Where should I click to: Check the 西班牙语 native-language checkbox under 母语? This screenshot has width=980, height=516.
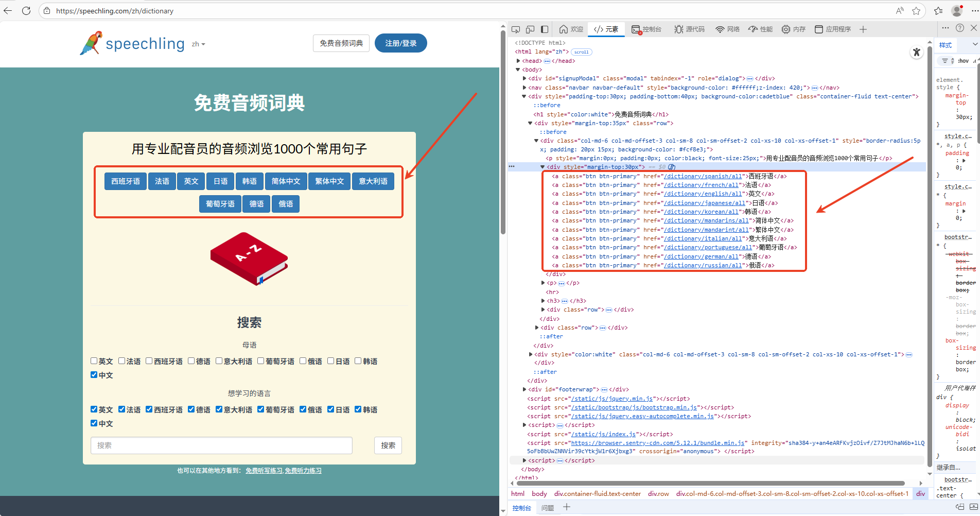point(149,361)
